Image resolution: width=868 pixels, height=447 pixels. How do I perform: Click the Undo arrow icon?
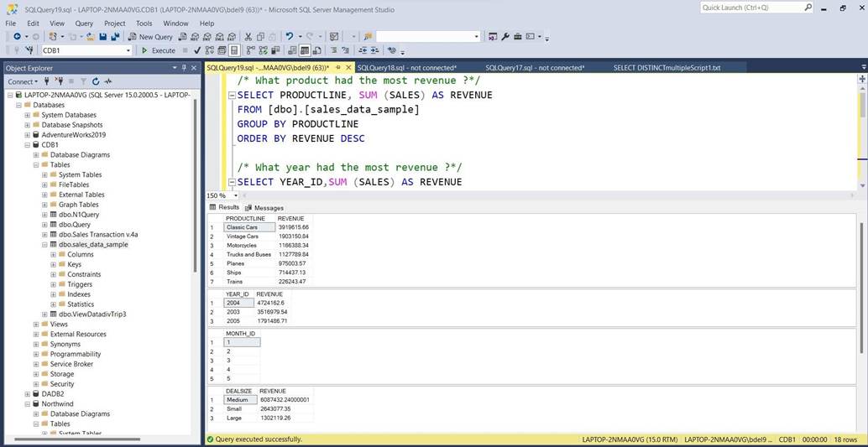pos(289,37)
